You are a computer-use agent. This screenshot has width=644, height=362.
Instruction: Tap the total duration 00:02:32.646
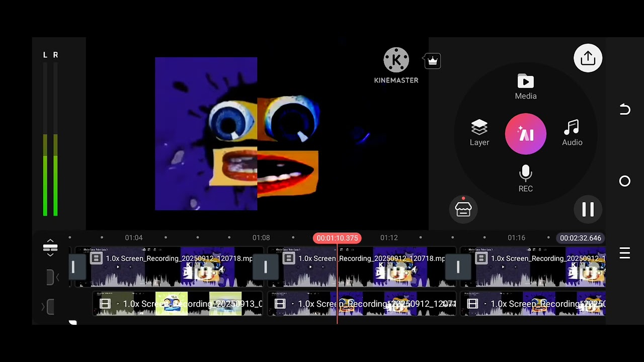pyautogui.click(x=580, y=238)
